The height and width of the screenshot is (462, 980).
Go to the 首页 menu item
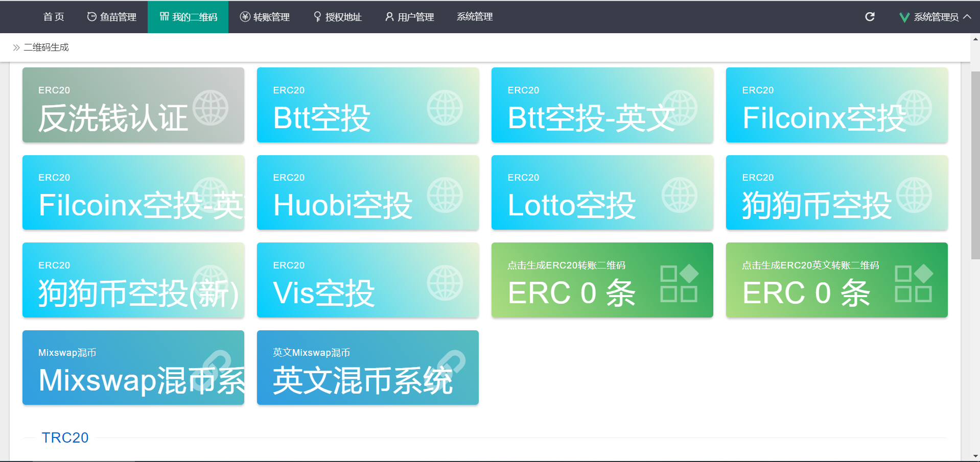coord(54,17)
